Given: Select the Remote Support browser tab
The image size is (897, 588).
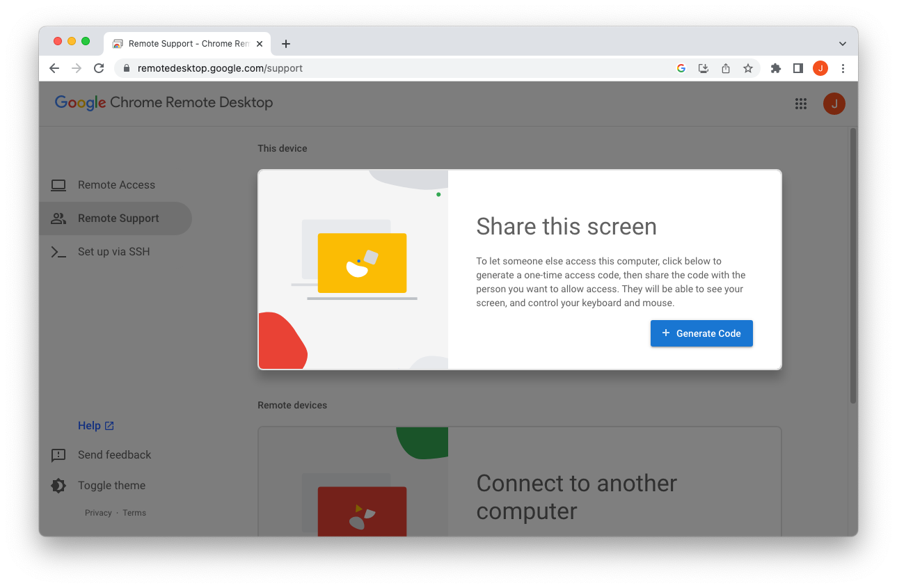Looking at the screenshot, I should (x=188, y=44).
